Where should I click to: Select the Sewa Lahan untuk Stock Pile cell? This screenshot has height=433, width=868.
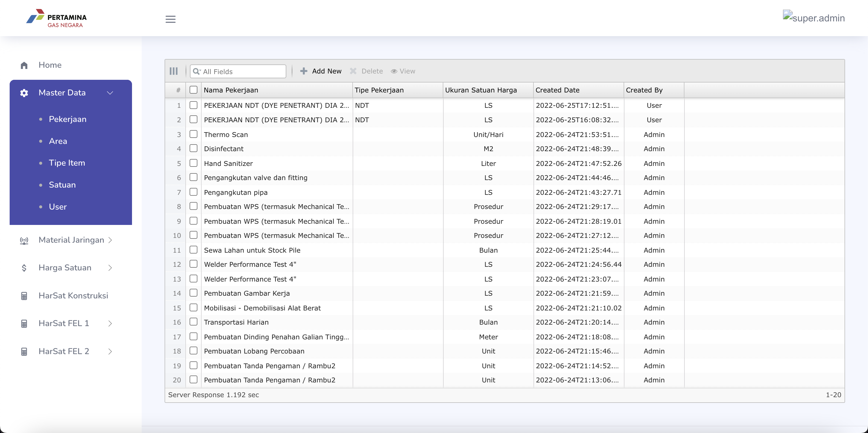(x=277, y=250)
